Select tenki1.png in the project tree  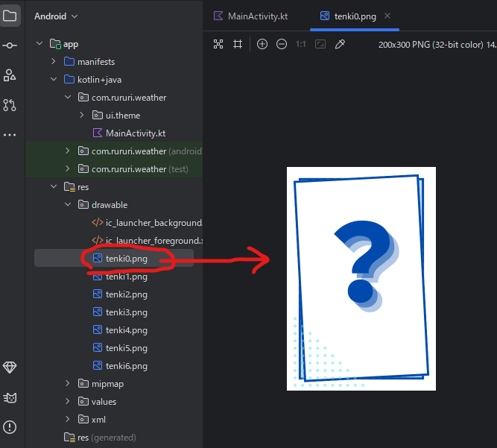(120, 277)
